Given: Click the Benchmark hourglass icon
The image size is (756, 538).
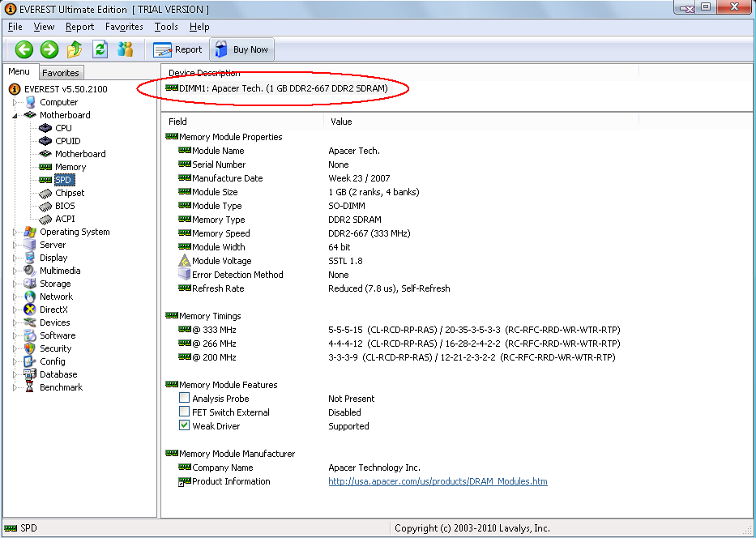Looking at the screenshot, I should (x=30, y=387).
